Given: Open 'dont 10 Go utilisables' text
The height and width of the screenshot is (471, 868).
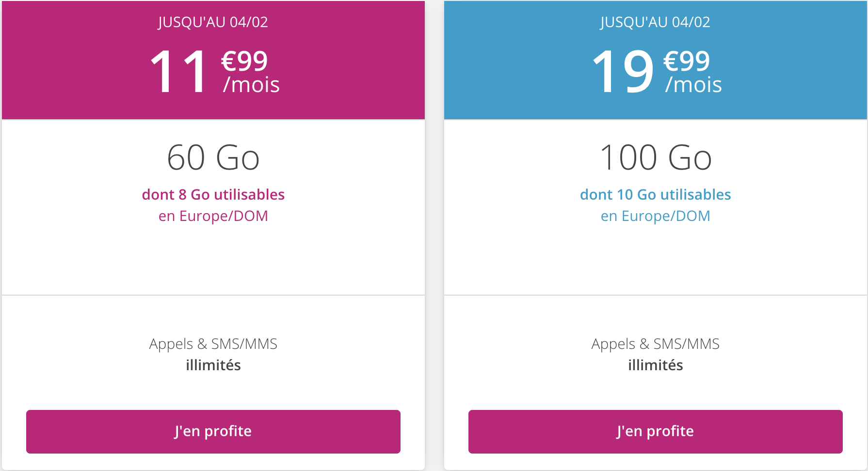Looking at the screenshot, I should (656, 194).
